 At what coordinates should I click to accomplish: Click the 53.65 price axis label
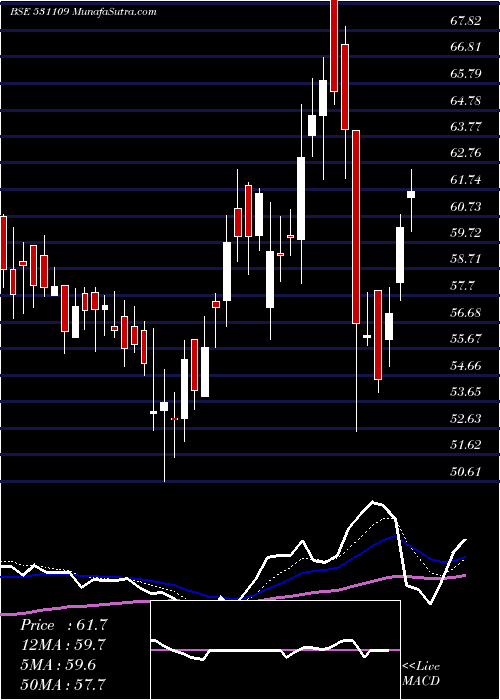(466, 392)
